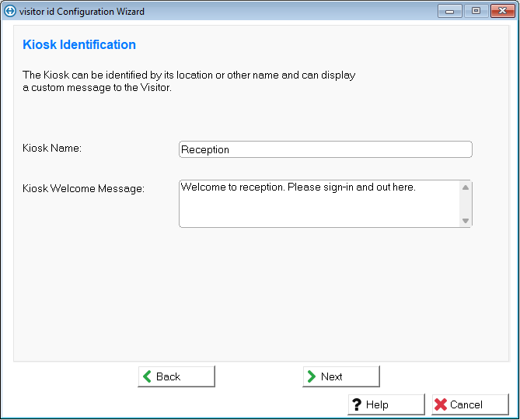Proceed to the next wizard page

(x=340, y=376)
